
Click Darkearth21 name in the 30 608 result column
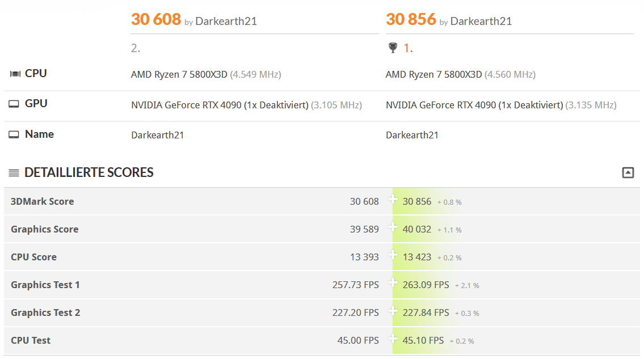[157, 135]
